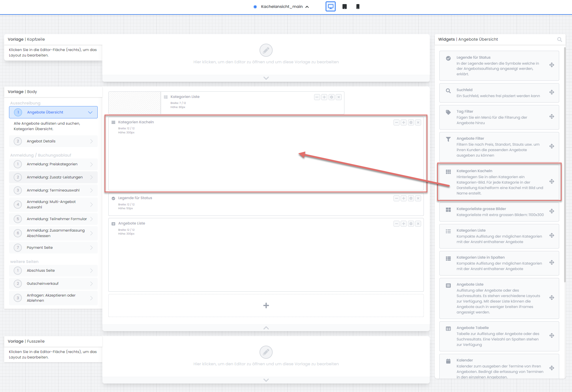The width and height of the screenshot is (572, 392).
Task: Click the add-row plus area below Angebote Liste
Action: (x=266, y=306)
